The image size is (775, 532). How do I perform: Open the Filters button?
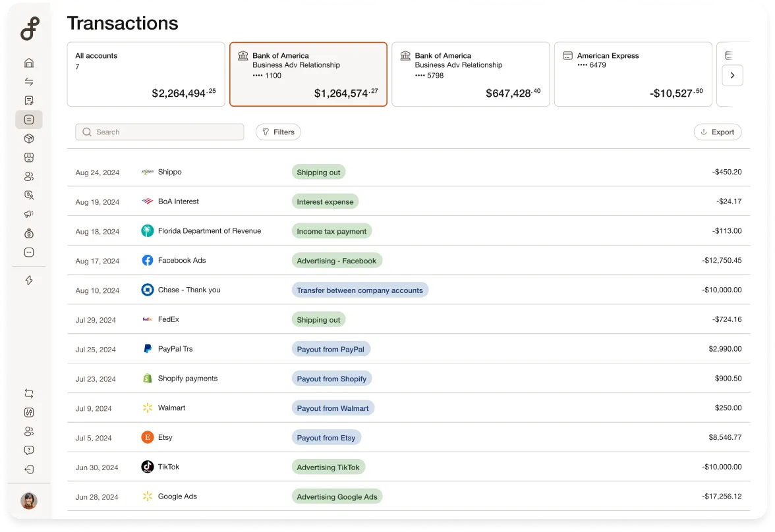coord(278,132)
